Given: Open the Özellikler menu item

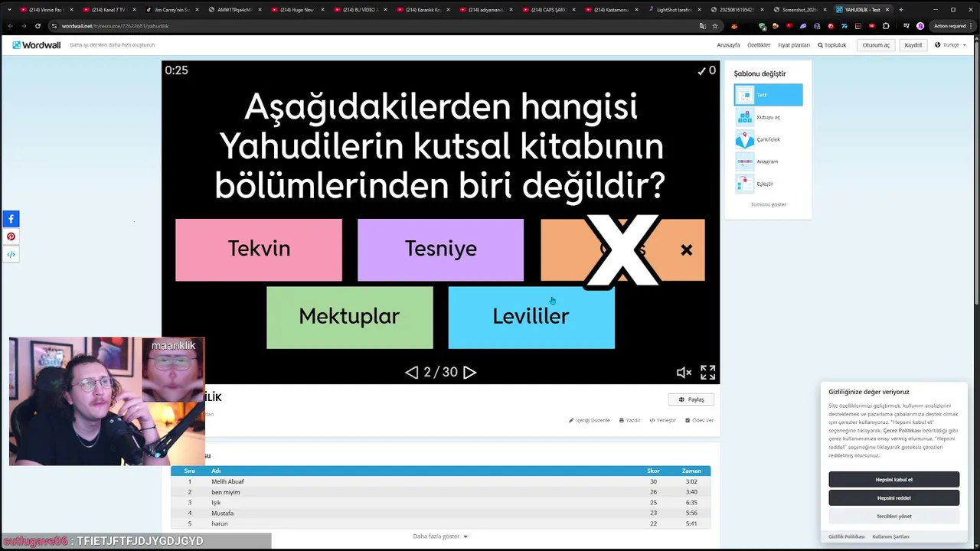Looking at the screenshot, I should [759, 45].
